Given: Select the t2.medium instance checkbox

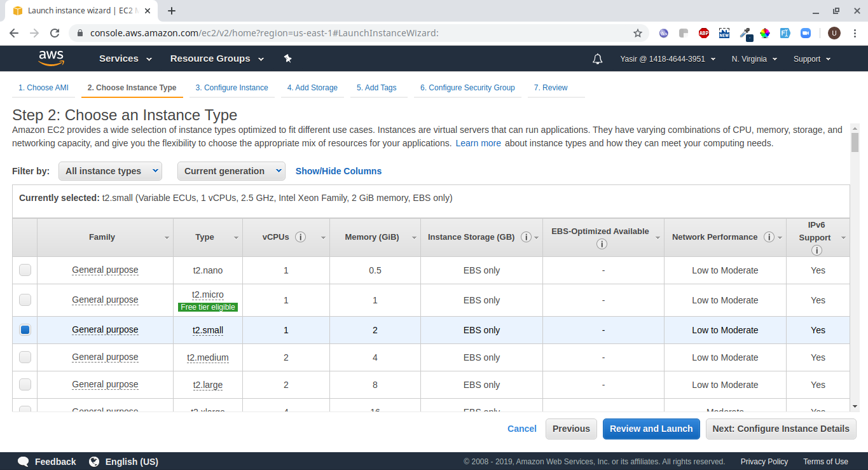Looking at the screenshot, I should pyautogui.click(x=25, y=357).
